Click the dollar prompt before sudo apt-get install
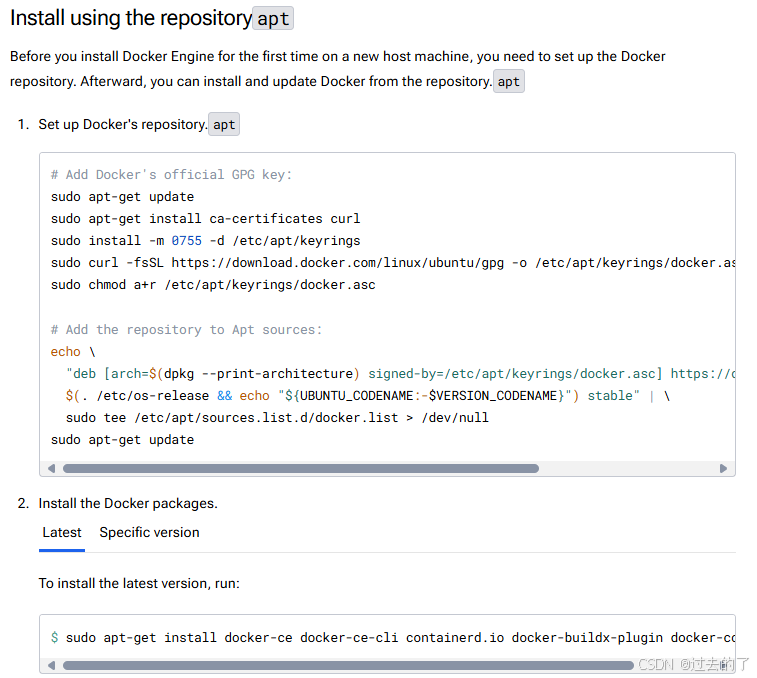Image resolution: width=757 pixels, height=678 pixels. coord(55,637)
